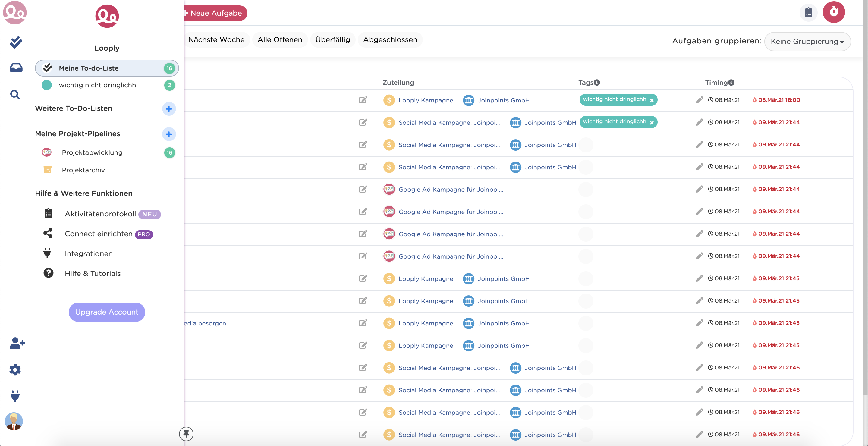Open the inbox icon in the left sidebar
This screenshot has height=446, width=868.
15,68
